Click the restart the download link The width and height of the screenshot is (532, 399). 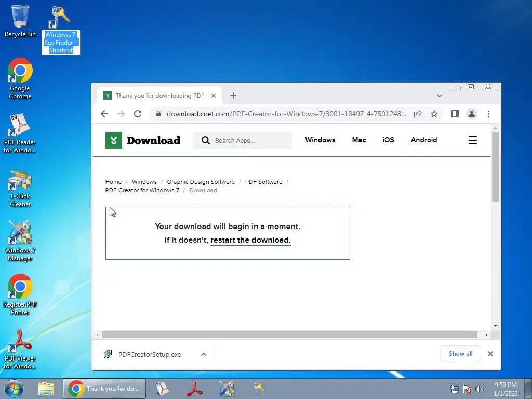tap(250, 240)
